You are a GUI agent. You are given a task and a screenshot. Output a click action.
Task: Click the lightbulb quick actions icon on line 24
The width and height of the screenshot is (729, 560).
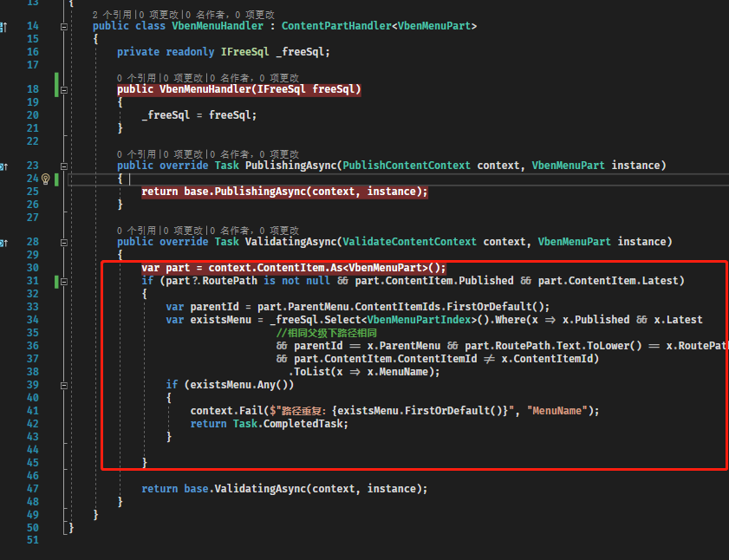point(46,179)
